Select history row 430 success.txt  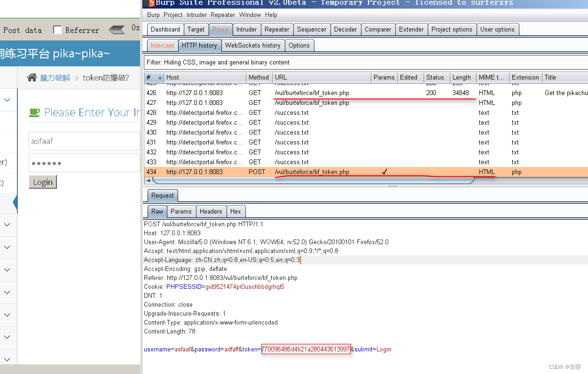pyautogui.click(x=366, y=133)
